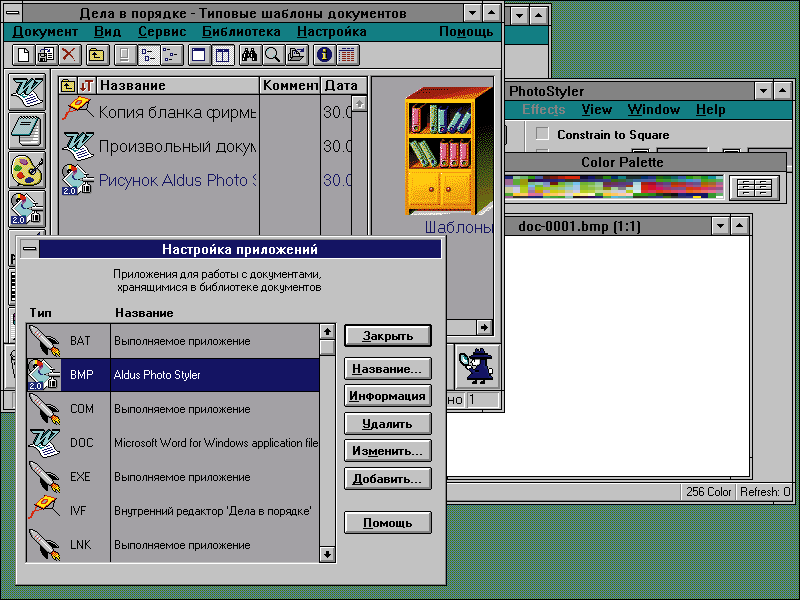This screenshot has width=800, height=600.
Task: Click the application list scroll-down arrow
Action: [x=327, y=553]
